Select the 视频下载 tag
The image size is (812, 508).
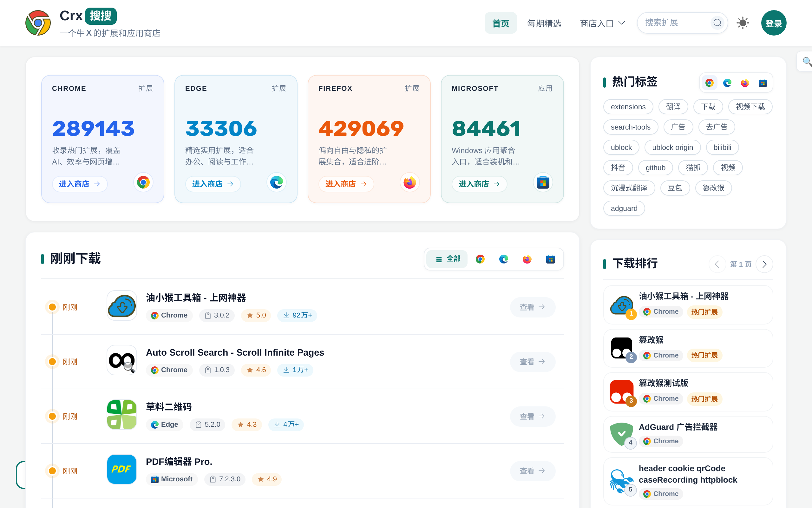pos(750,107)
